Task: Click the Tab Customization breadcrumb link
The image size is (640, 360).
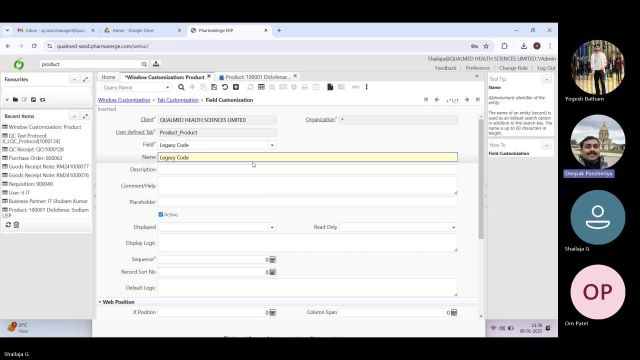Action: 178,100
